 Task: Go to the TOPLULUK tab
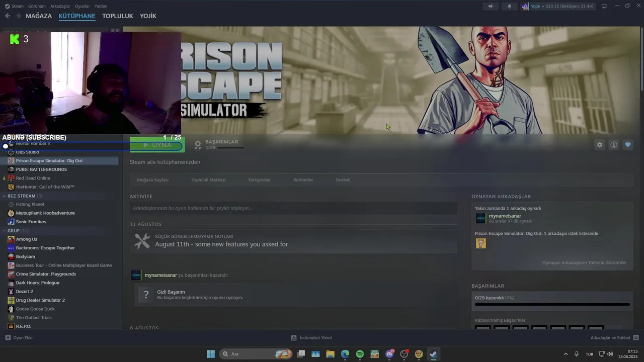118,16
